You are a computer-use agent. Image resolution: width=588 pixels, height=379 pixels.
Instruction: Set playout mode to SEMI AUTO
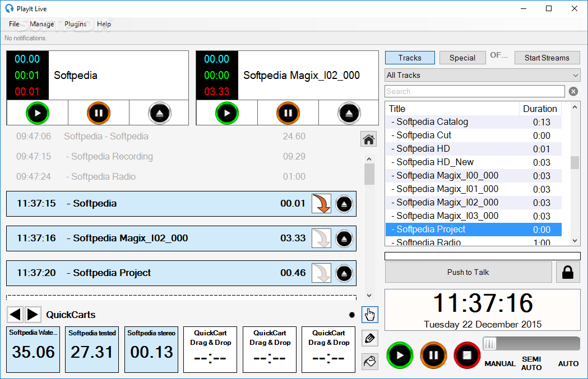point(531,363)
